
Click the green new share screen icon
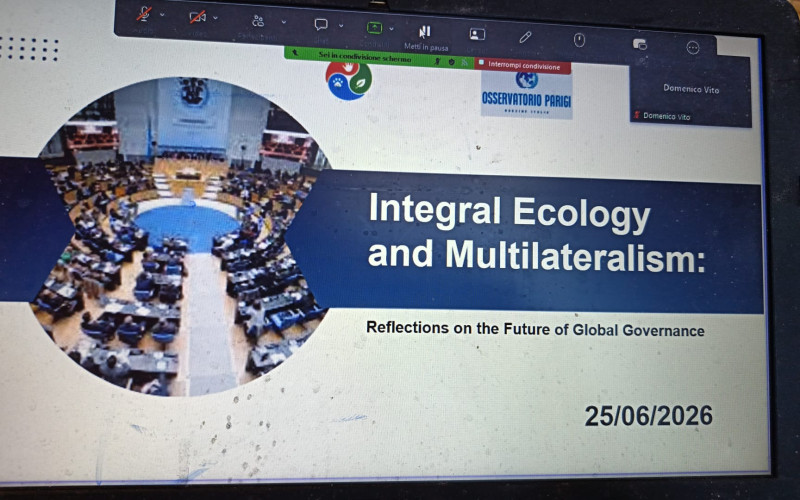point(374,28)
